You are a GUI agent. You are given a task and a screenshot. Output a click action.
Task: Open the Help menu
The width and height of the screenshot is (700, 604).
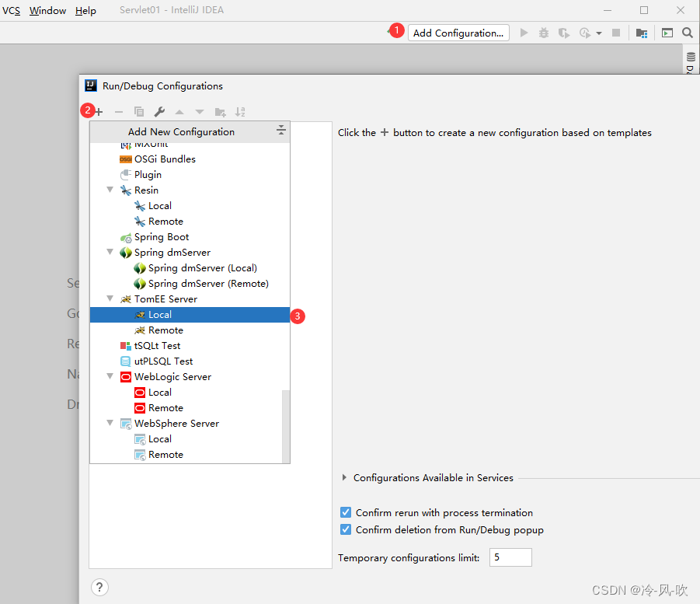click(x=85, y=10)
